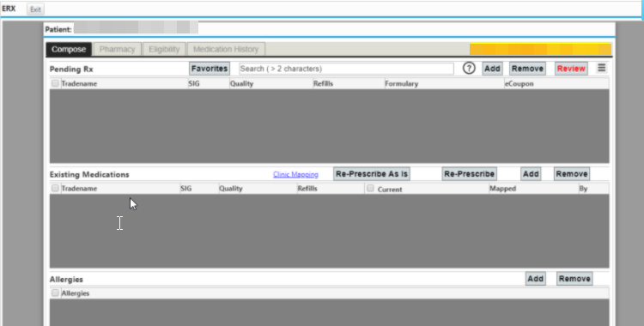Click the Favorites button
This screenshot has height=326, width=644.
click(210, 69)
